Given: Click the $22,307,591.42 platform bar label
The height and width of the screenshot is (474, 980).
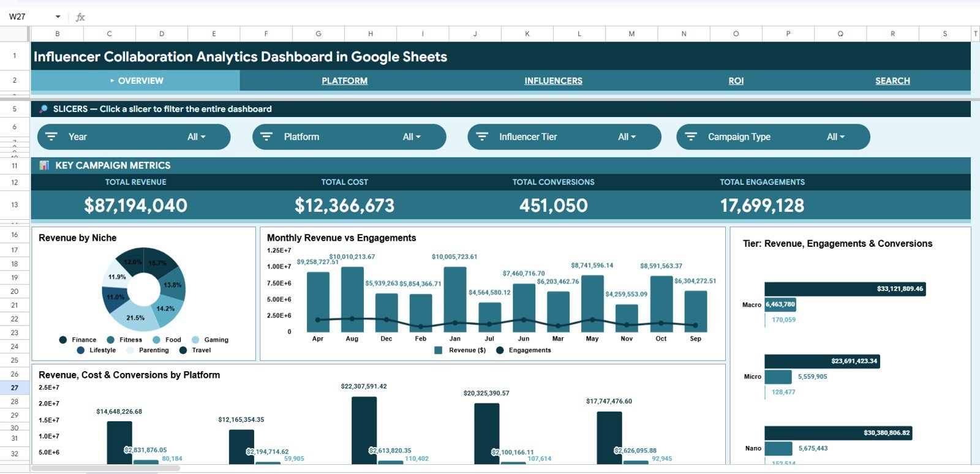Looking at the screenshot, I should pos(364,386).
